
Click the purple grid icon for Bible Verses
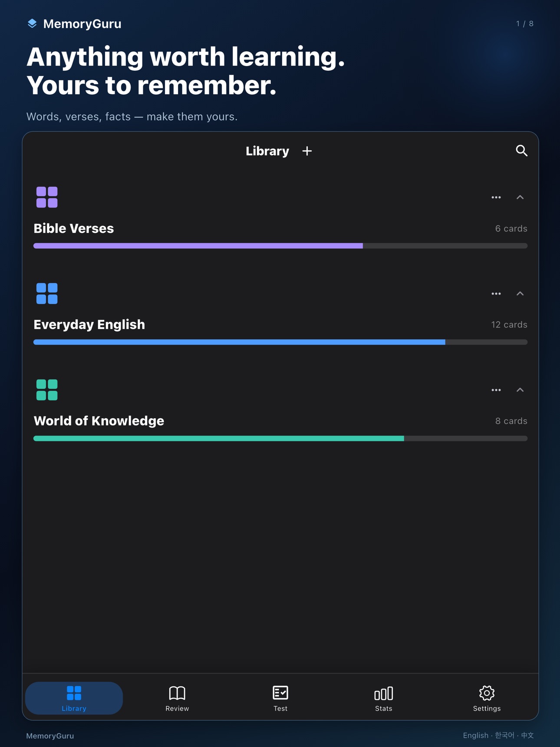(47, 197)
